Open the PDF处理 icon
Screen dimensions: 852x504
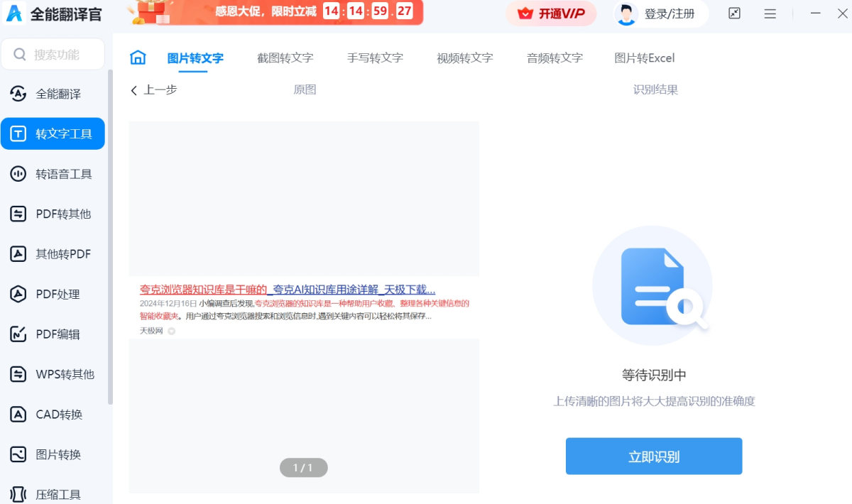pos(18,294)
